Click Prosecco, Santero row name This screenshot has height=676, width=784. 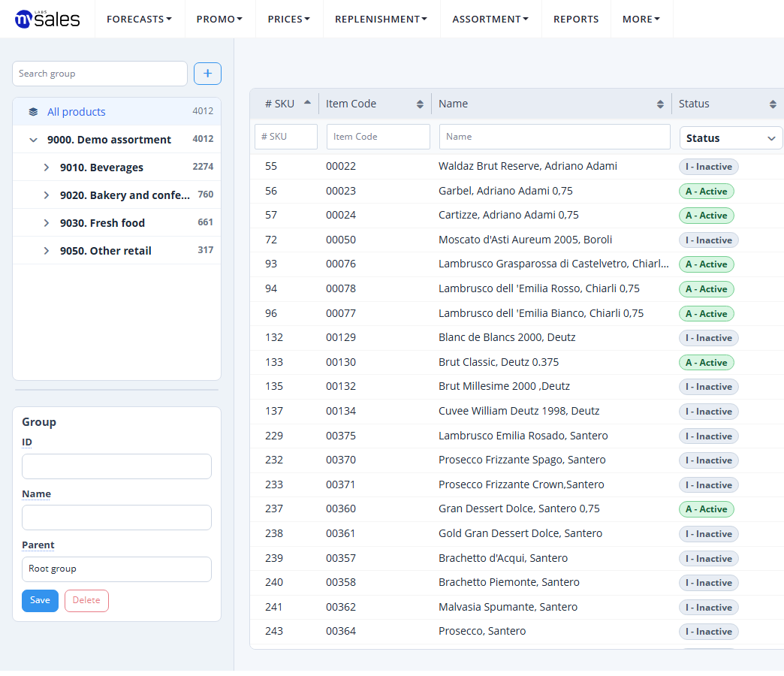[x=482, y=631]
